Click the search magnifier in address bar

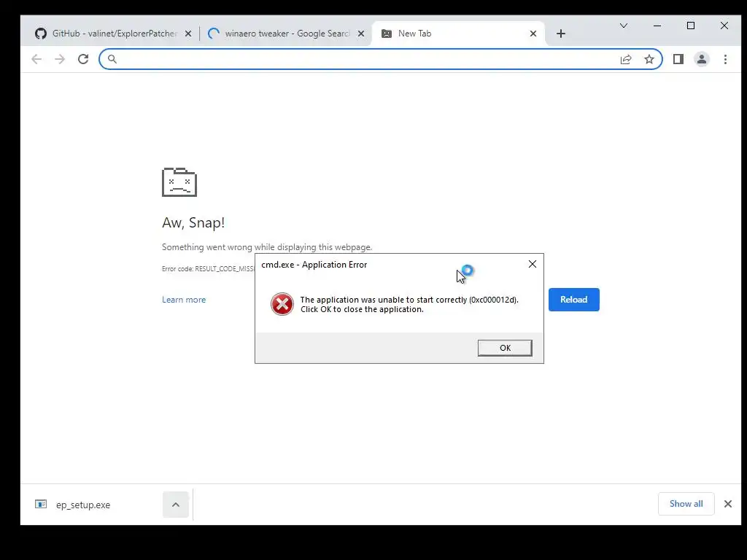coord(112,59)
